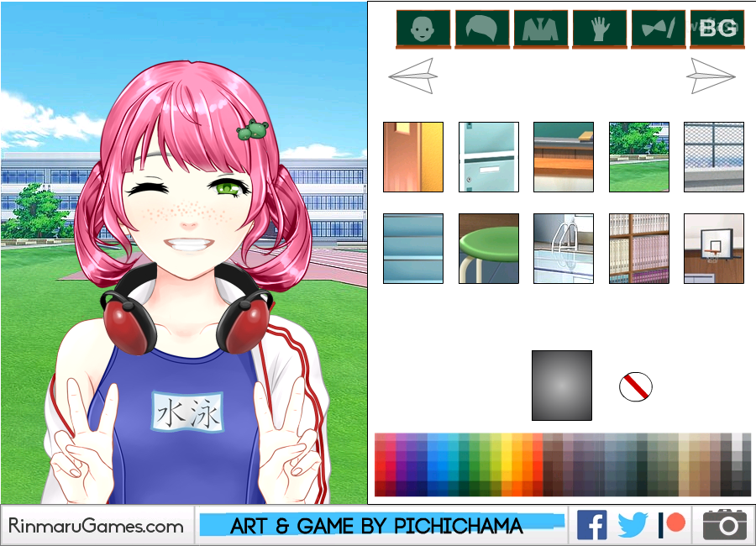Pick a green color from the palette
The height and width of the screenshot is (546, 756).
[475, 465]
